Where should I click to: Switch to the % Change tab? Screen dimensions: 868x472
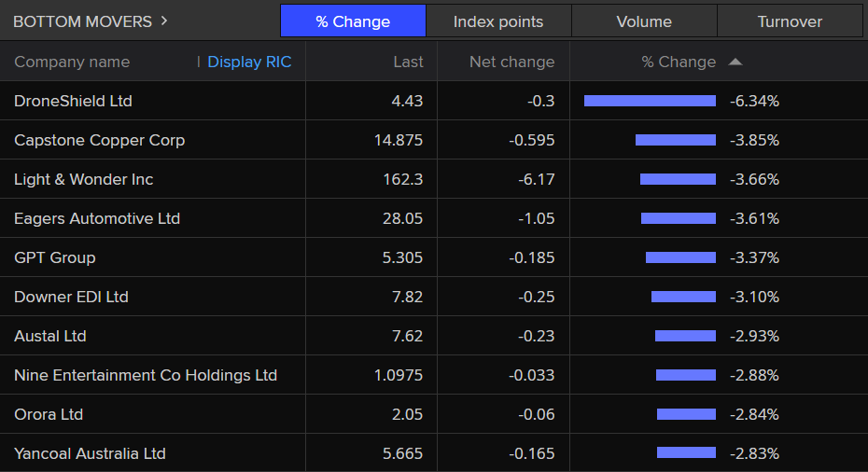click(353, 21)
